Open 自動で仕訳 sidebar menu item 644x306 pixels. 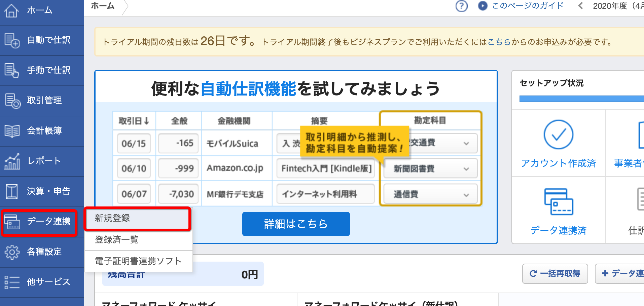coord(42,40)
